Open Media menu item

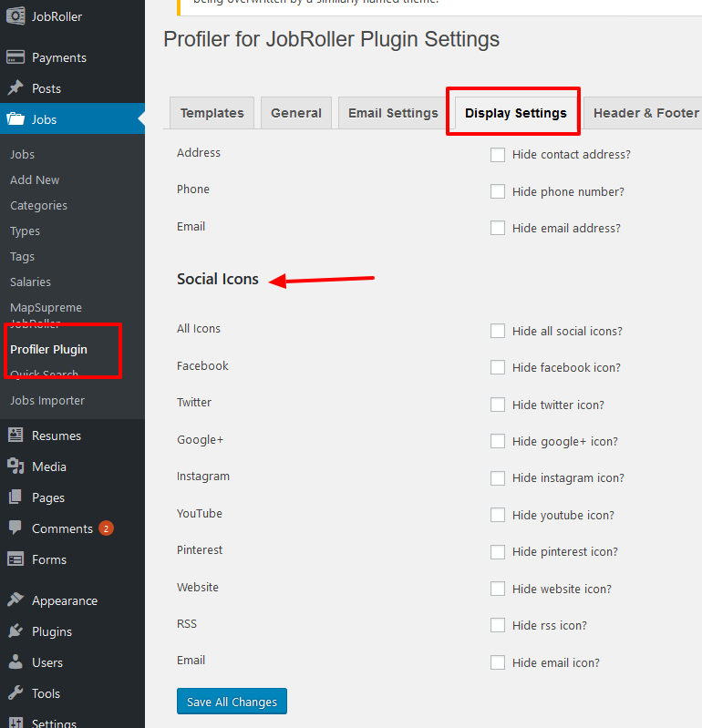[49, 467]
